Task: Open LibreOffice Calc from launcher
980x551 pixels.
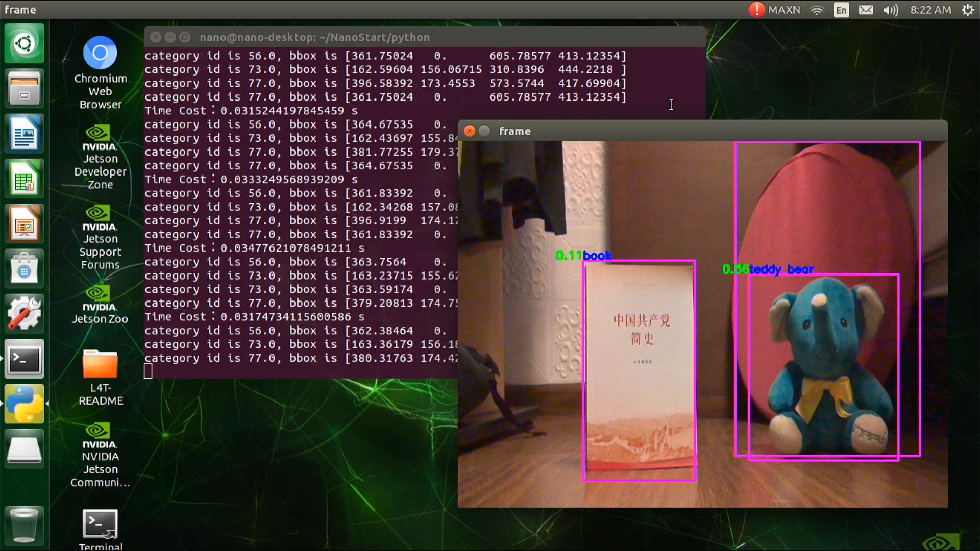Action: 24,179
